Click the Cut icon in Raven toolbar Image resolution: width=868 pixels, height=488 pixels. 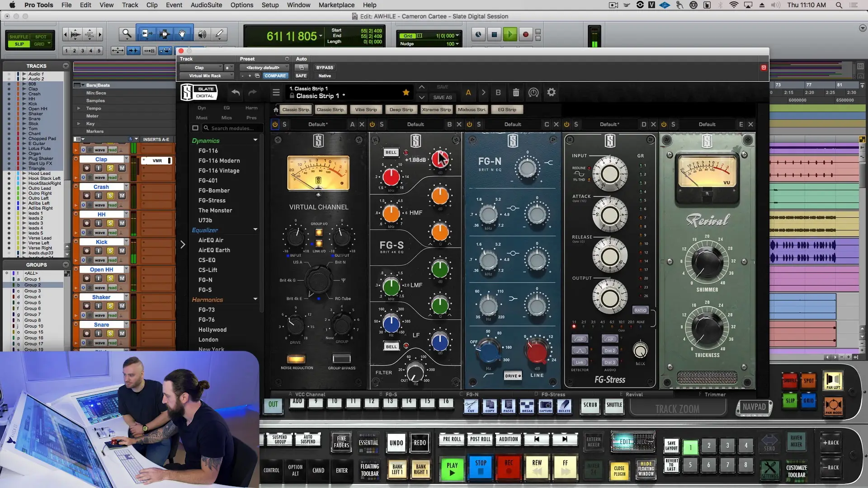(471, 406)
